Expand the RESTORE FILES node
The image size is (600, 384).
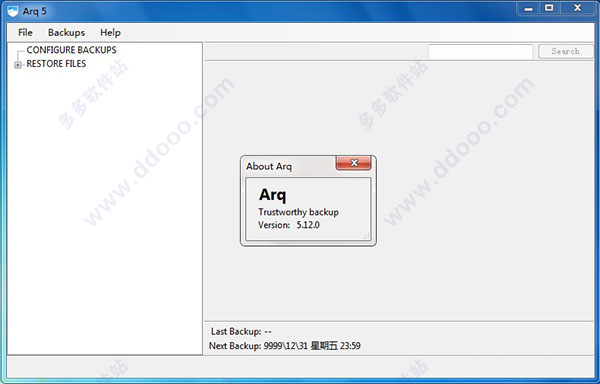pyautogui.click(x=18, y=65)
